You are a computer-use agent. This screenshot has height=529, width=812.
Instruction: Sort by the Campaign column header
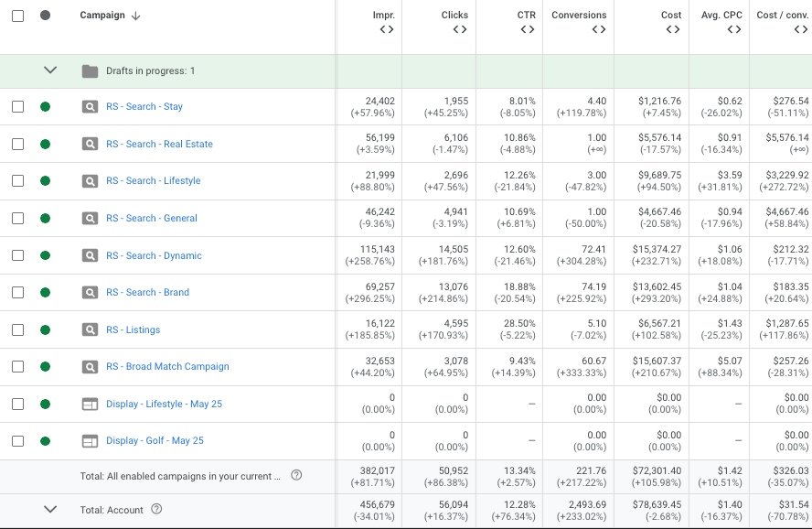pos(102,15)
